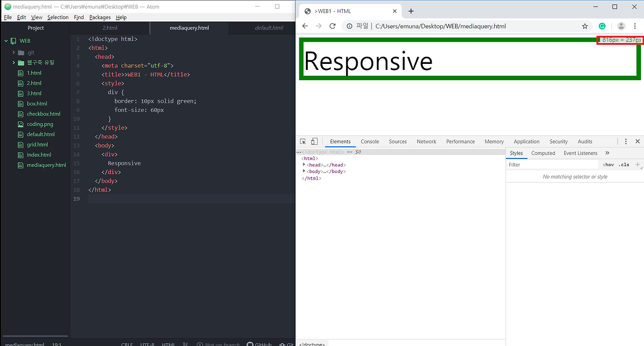Click the !doctype breadcrumb in DevTools
The width and height of the screenshot is (644, 346).
(x=312, y=344)
